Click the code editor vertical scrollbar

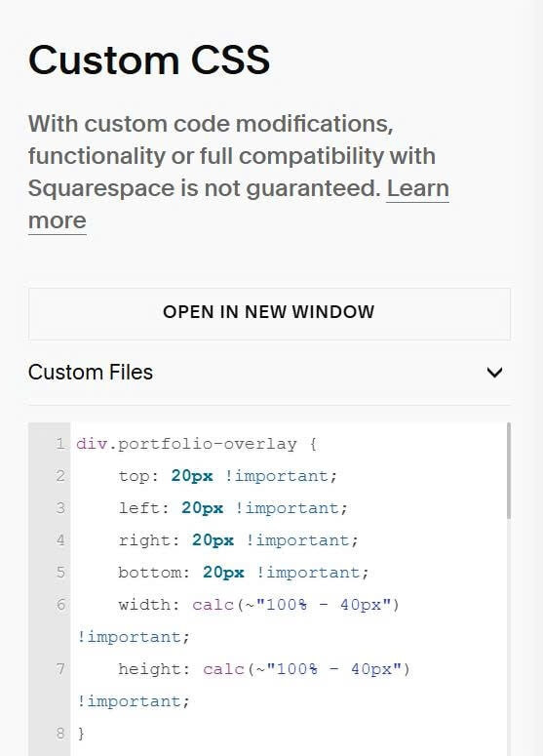(x=509, y=470)
